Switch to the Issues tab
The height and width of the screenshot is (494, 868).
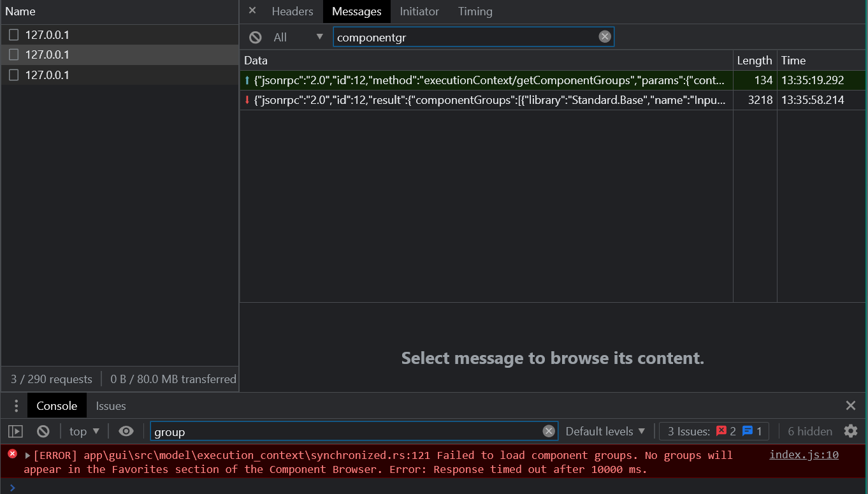coord(110,405)
